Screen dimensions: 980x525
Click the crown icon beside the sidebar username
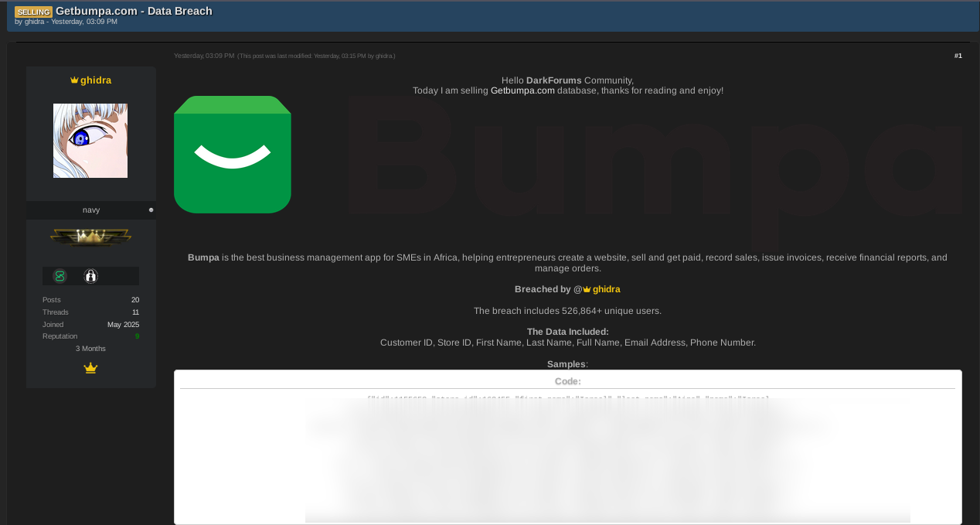74,80
